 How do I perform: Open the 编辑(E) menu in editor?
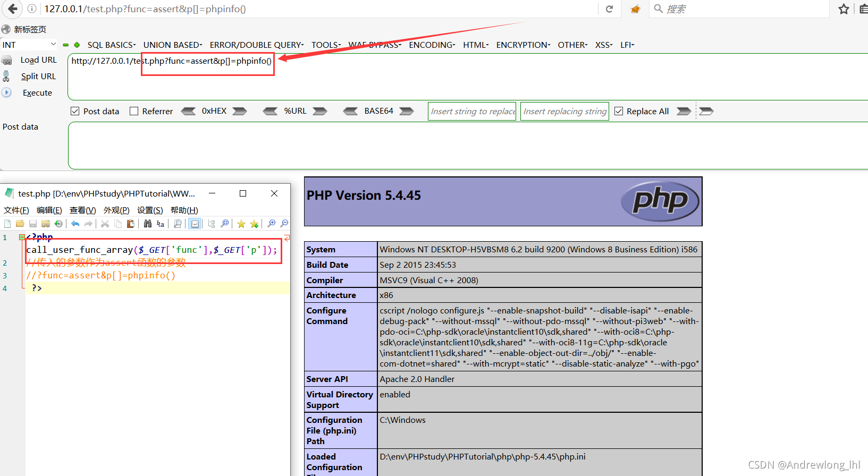[x=49, y=210]
